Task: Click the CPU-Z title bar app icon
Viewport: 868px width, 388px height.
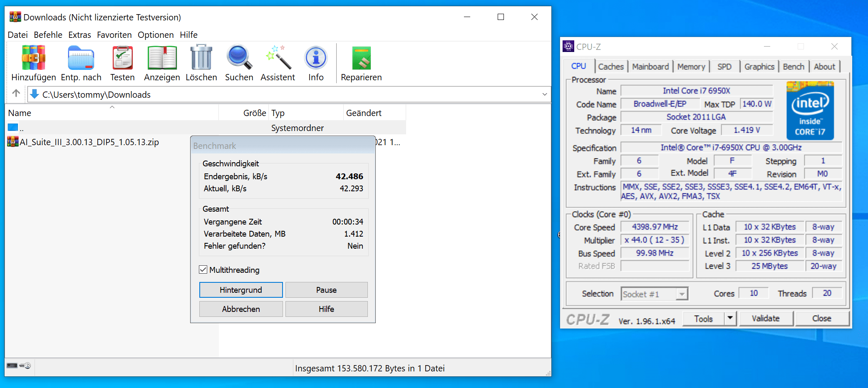Action: coord(568,46)
